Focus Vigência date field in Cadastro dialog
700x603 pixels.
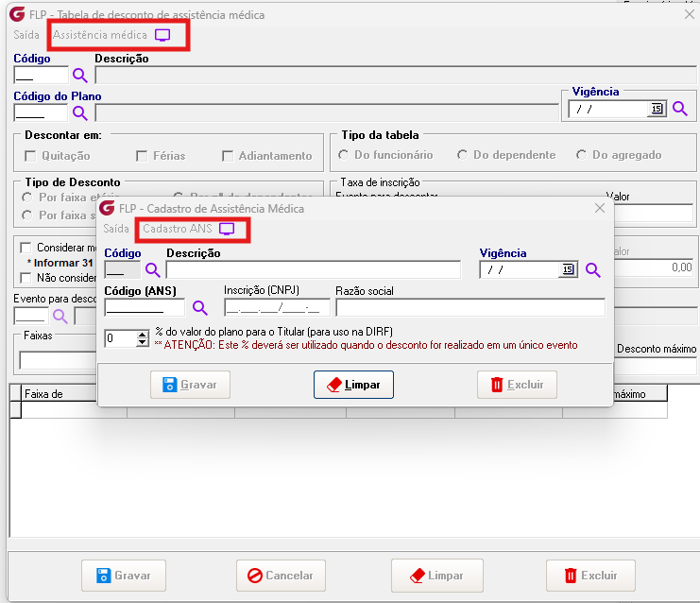520,269
